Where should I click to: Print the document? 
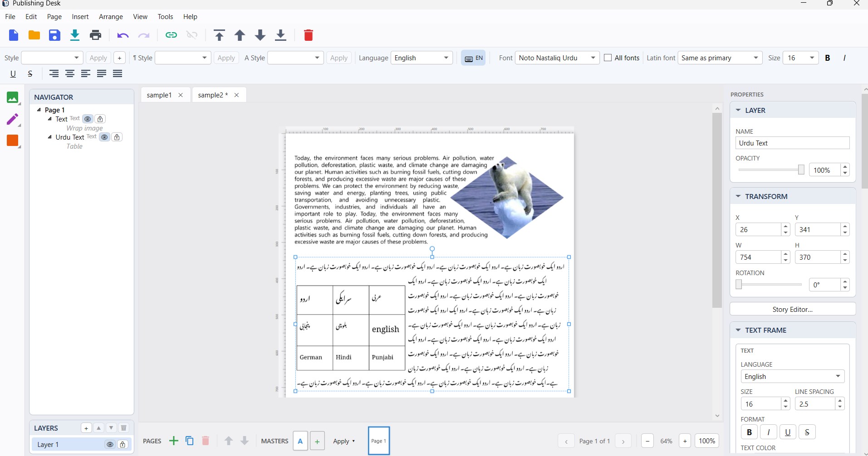coord(95,35)
